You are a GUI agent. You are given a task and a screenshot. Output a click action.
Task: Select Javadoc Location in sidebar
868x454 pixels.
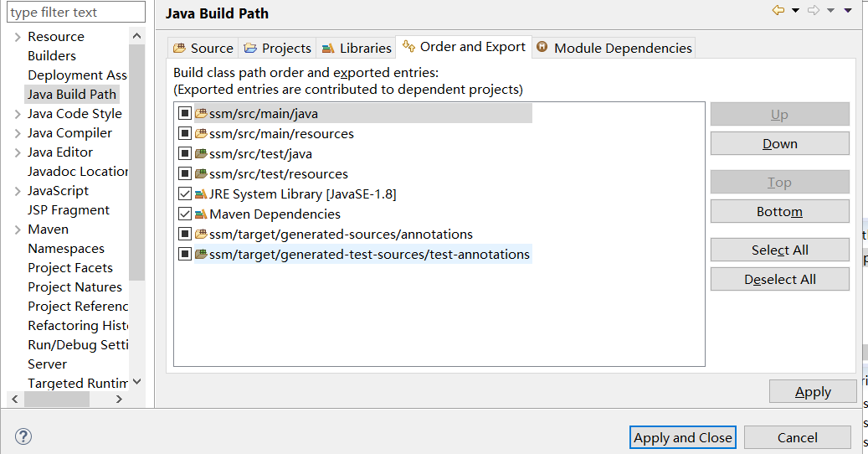[77, 171]
